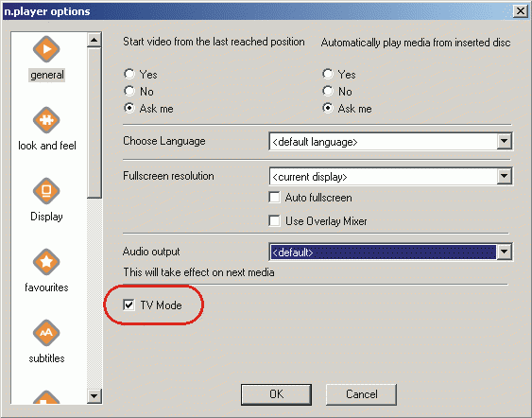Screen dimensions: 532x418
Task: Click the sidebar scrollbar up arrow
Action: point(94,40)
